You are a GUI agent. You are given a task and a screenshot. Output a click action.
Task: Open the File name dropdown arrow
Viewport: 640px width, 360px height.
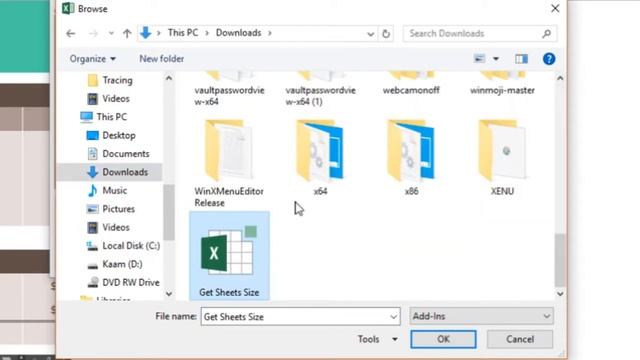pos(393,317)
